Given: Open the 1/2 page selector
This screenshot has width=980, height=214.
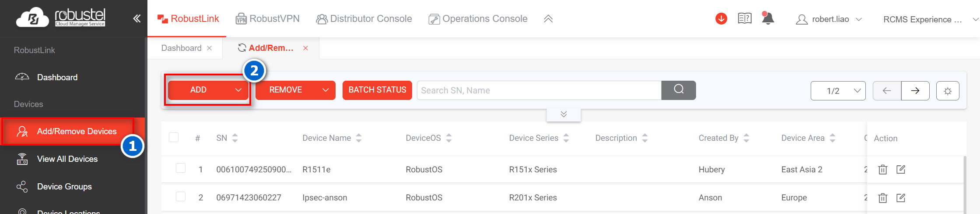Looking at the screenshot, I should [838, 91].
